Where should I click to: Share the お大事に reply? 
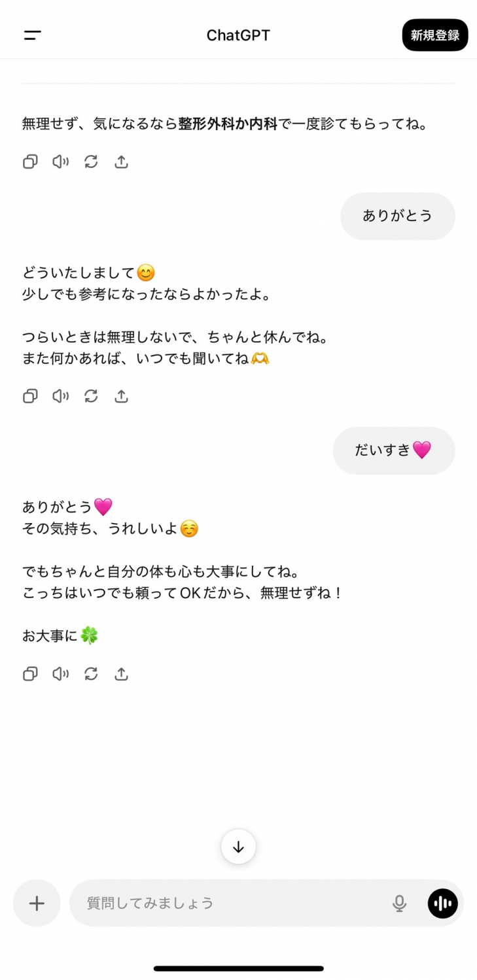point(121,673)
